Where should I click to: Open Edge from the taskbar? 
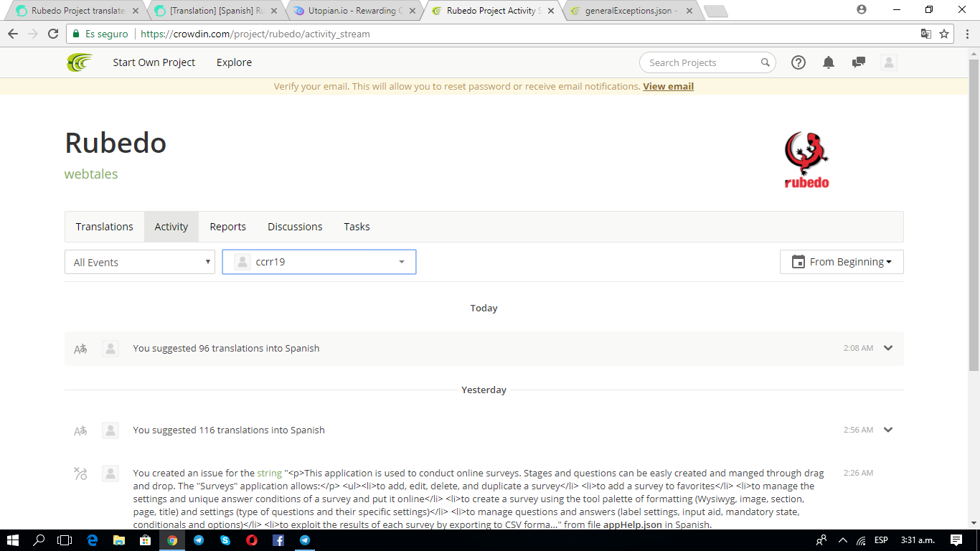tap(92, 540)
